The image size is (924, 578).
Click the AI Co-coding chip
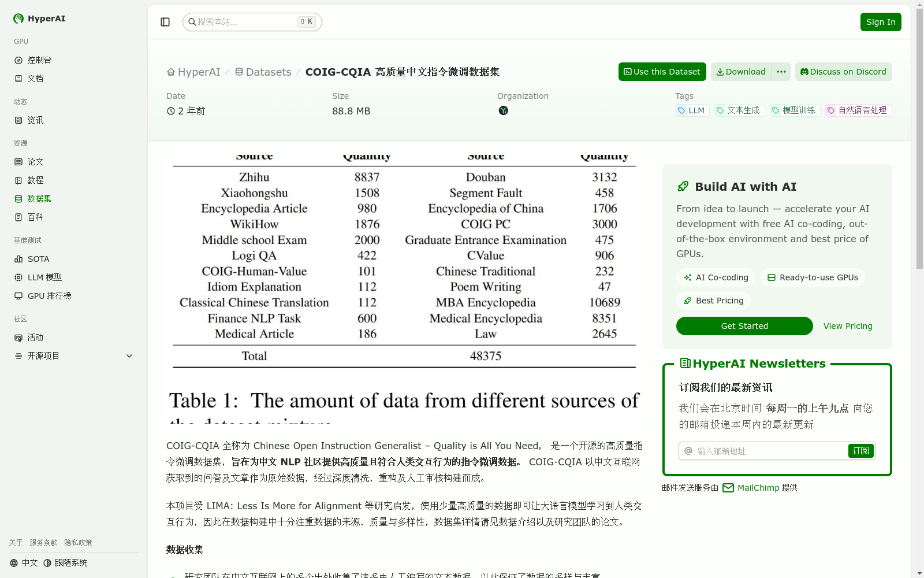pos(716,277)
